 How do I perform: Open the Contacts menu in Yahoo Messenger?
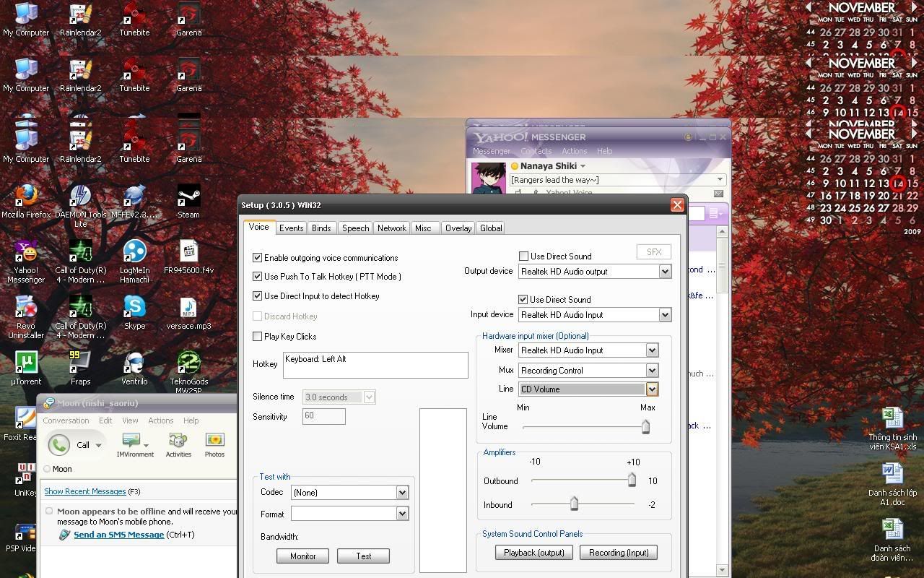536,151
